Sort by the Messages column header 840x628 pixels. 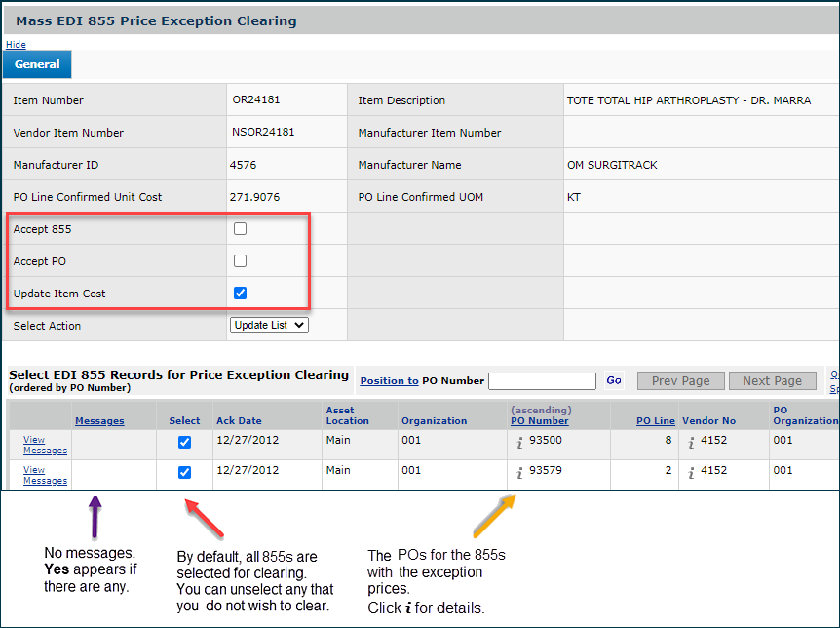99,421
